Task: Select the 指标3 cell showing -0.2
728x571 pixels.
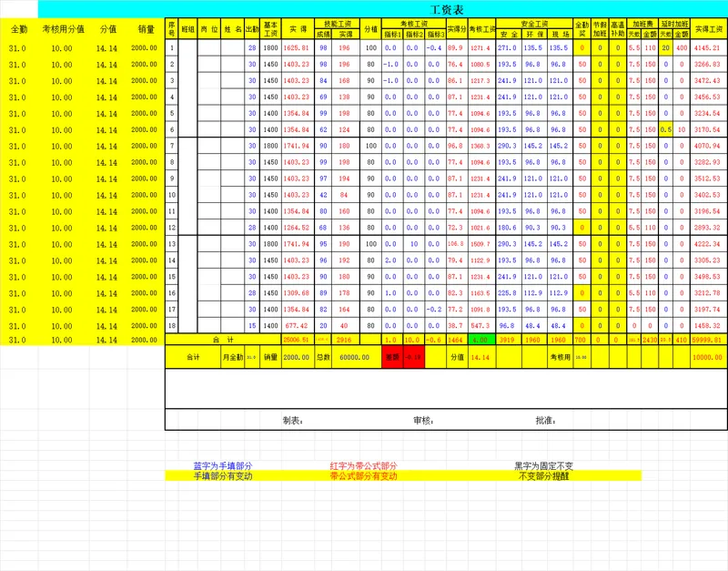Action: point(435,310)
